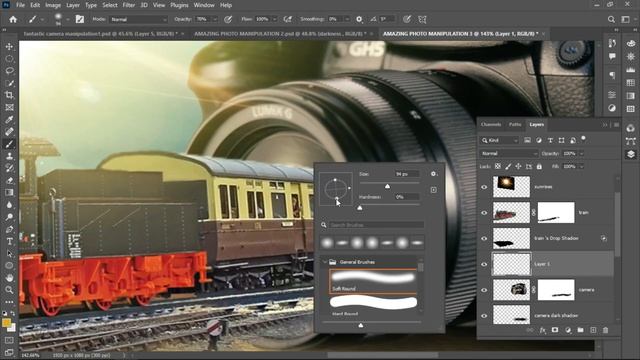
Task: Delete layer trash icon
Action: point(605,330)
